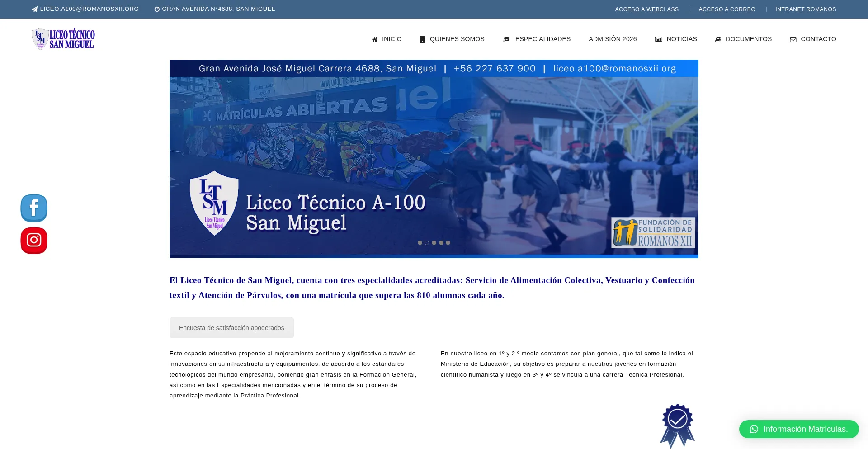Click the Fundación de Solidaridad Romanos XII logo

(653, 233)
